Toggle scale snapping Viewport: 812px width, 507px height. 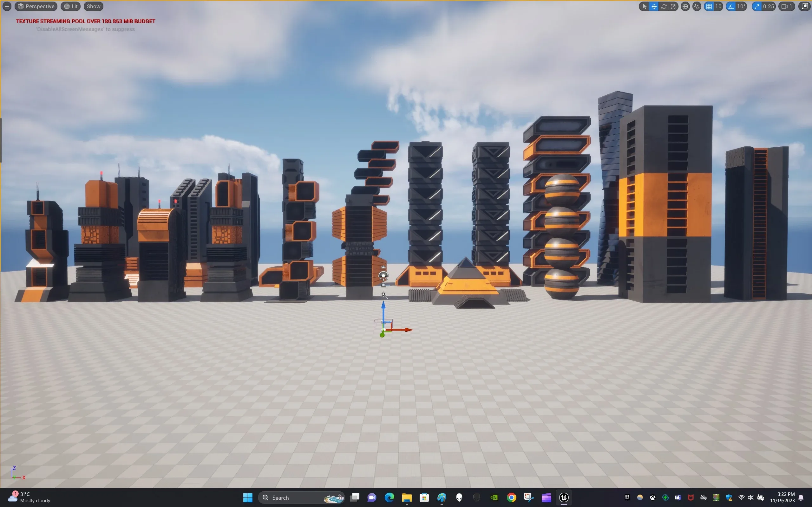pyautogui.click(x=757, y=6)
